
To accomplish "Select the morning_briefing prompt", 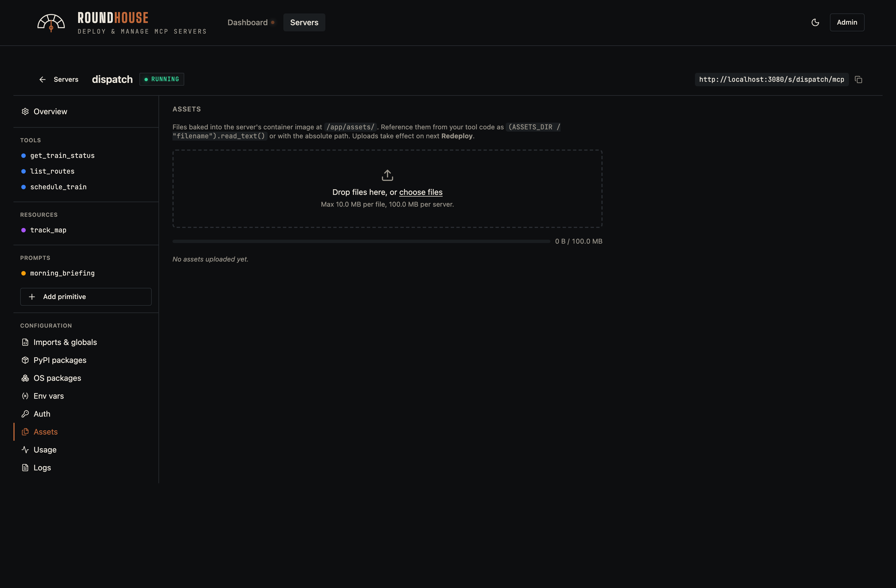I will pos(86,273).
